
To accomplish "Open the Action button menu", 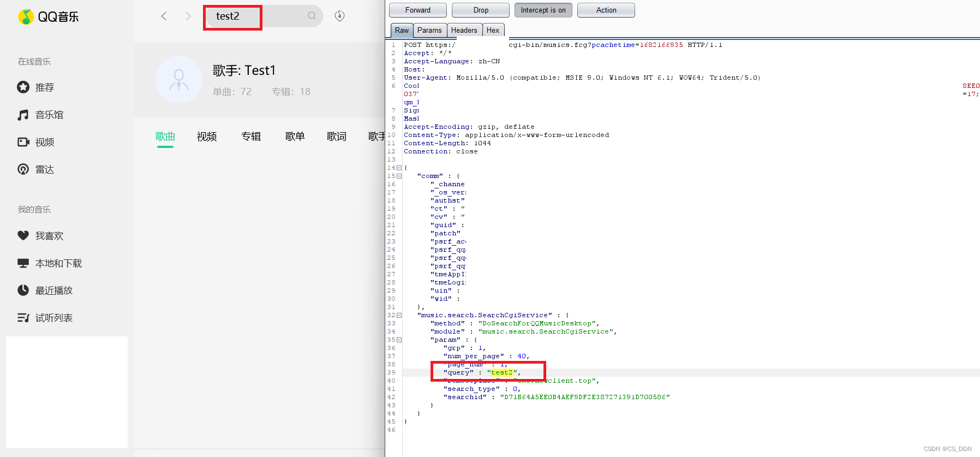I will [606, 10].
